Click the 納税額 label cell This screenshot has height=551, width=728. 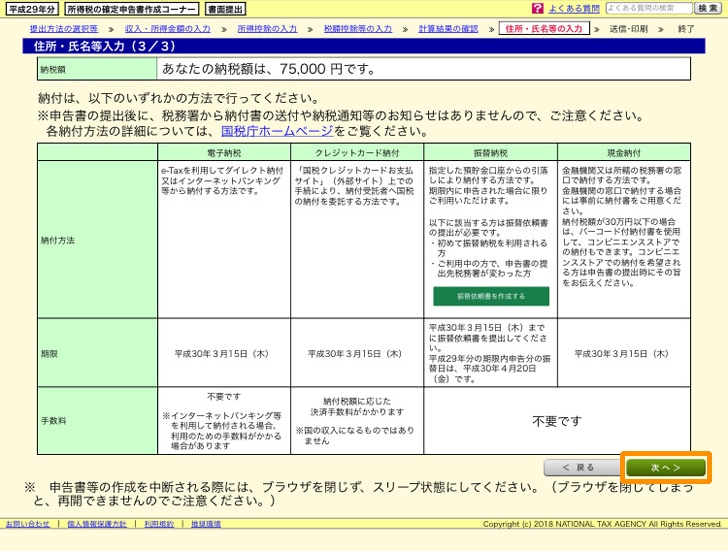pyautogui.click(x=97, y=69)
